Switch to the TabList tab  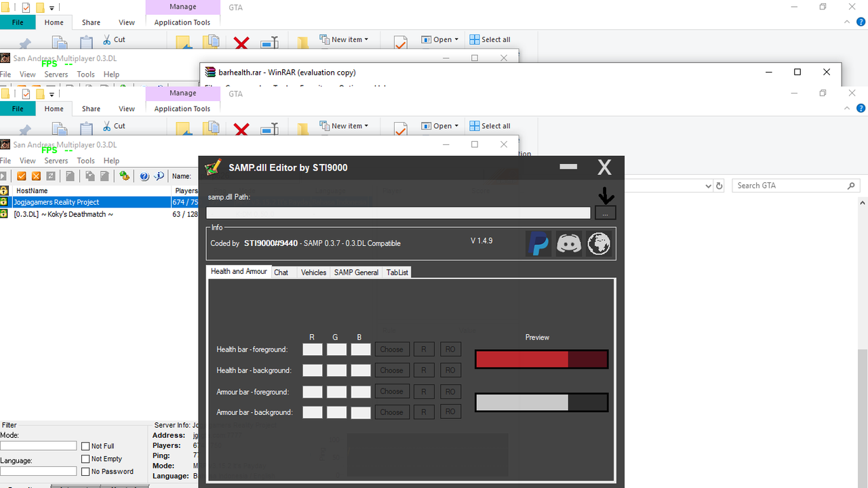coord(397,272)
